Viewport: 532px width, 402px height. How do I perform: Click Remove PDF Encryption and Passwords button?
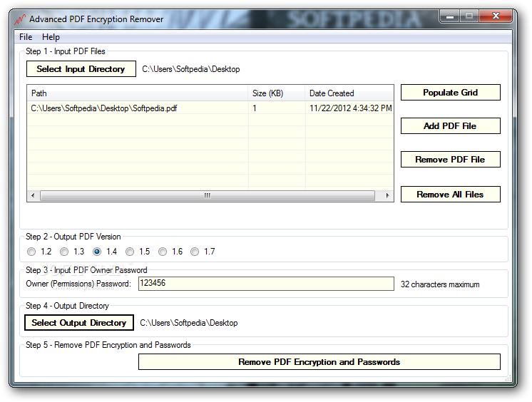point(319,362)
